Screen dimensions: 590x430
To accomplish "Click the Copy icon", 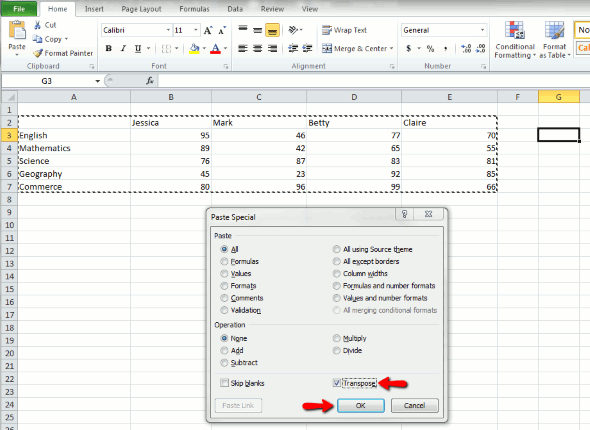I will point(37,39).
